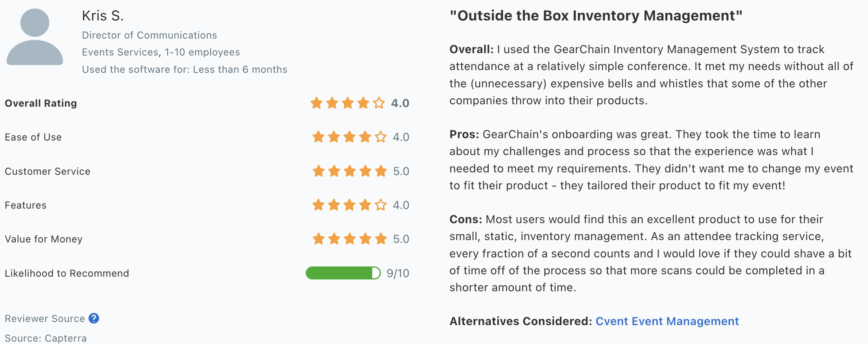Click the Cons heading in the review
868x344 pixels.
point(465,219)
